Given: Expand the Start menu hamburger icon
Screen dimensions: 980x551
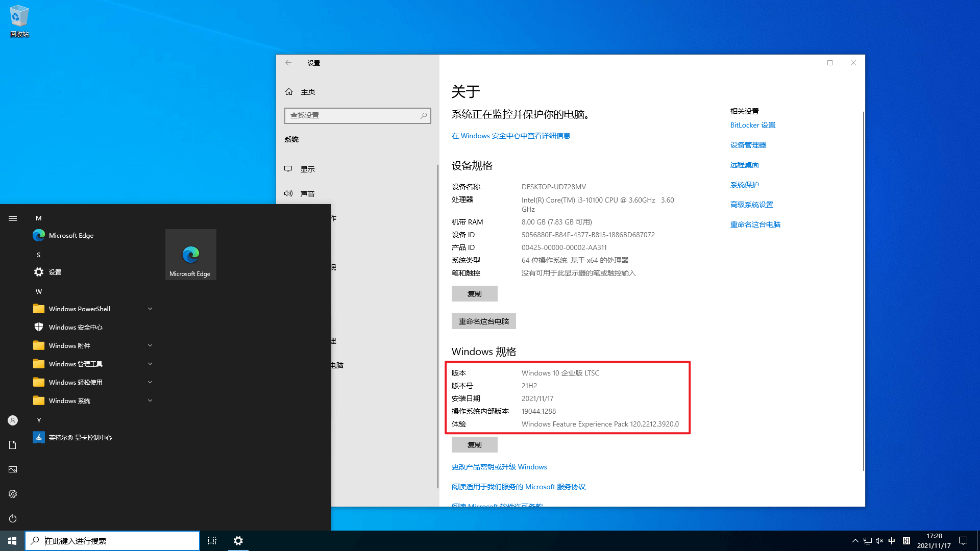Looking at the screenshot, I should 13,218.
